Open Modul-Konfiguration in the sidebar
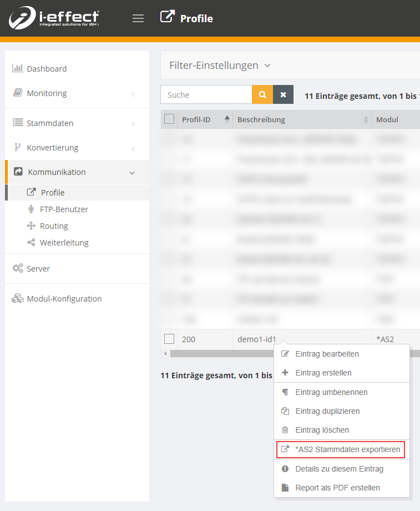 [x=64, y=299]
